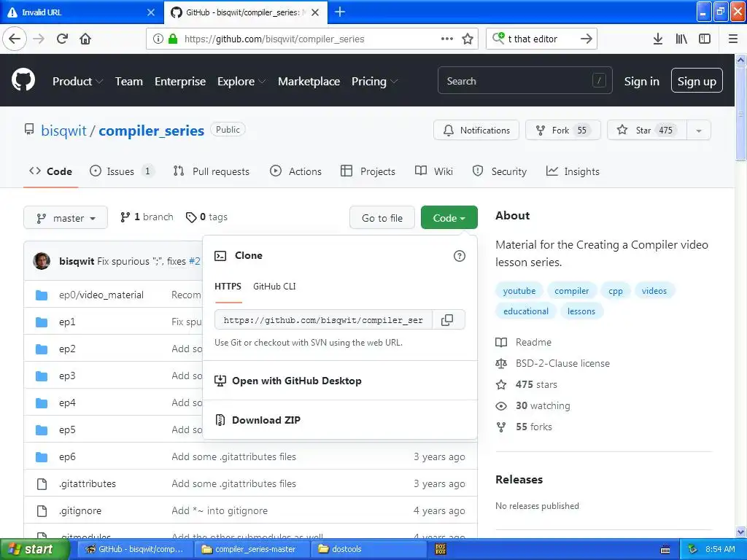Viewport: 747px width, 560px height.
Task: Click the clone URL text field
Action: [x=323, y=320]
